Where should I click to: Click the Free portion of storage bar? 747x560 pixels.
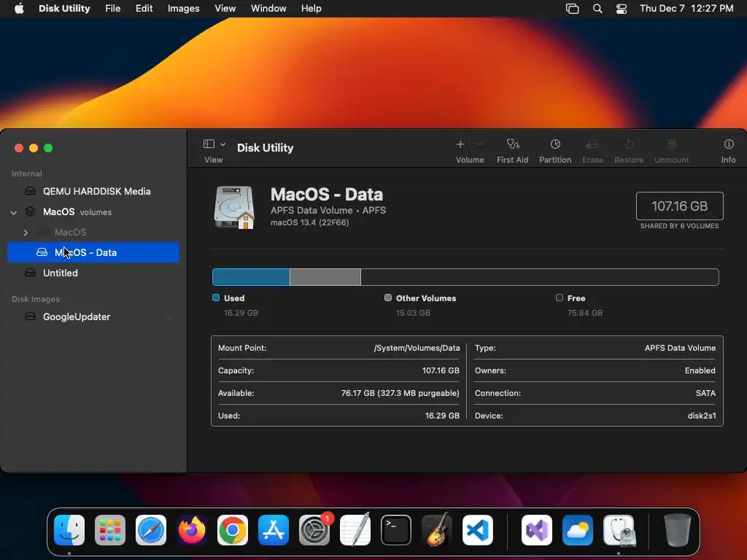[540, 277]
